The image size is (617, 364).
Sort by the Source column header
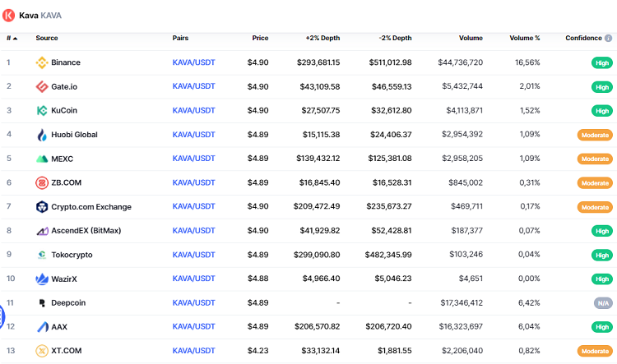click(47, 38)
